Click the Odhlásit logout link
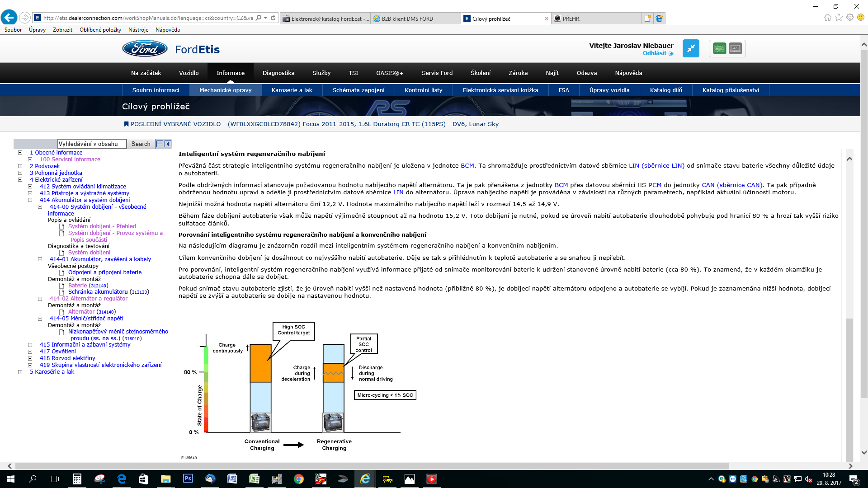The image size is (868, 488). pos(655,53)
